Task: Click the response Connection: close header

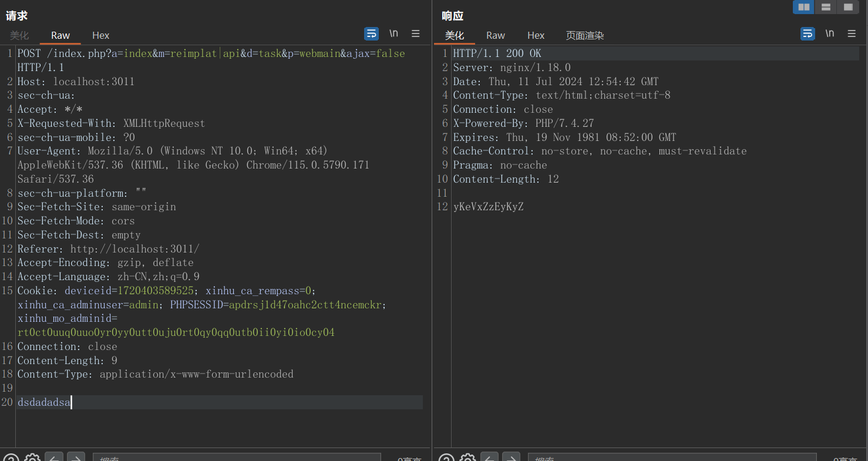Action: (x=503, y=109)
